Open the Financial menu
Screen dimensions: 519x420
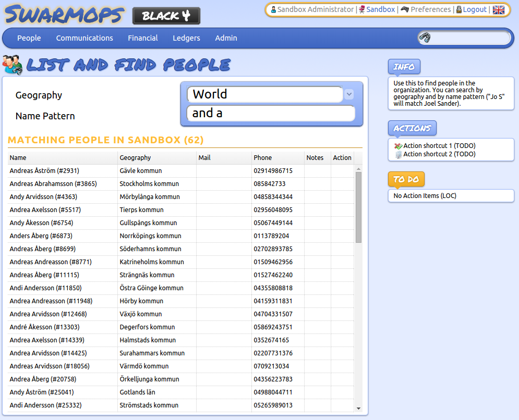[142, 38]
